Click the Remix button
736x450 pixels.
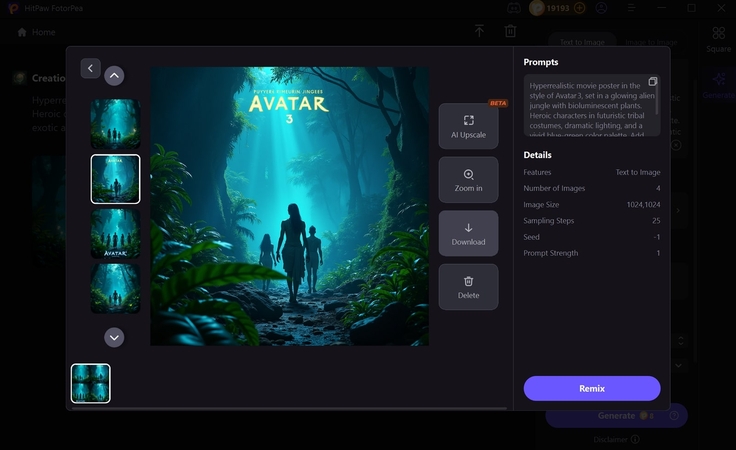click(591, 388)
